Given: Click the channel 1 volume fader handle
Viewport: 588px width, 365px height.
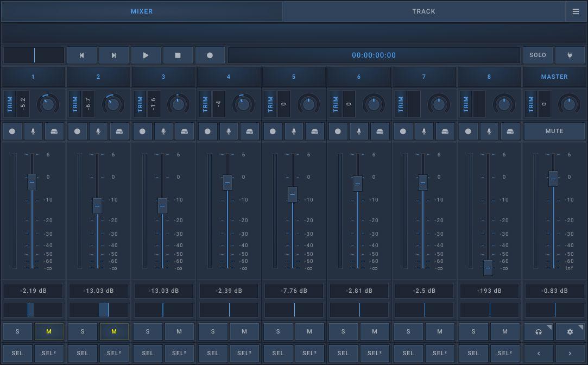Looking at the screenshot, I should (x=32, y=182).
